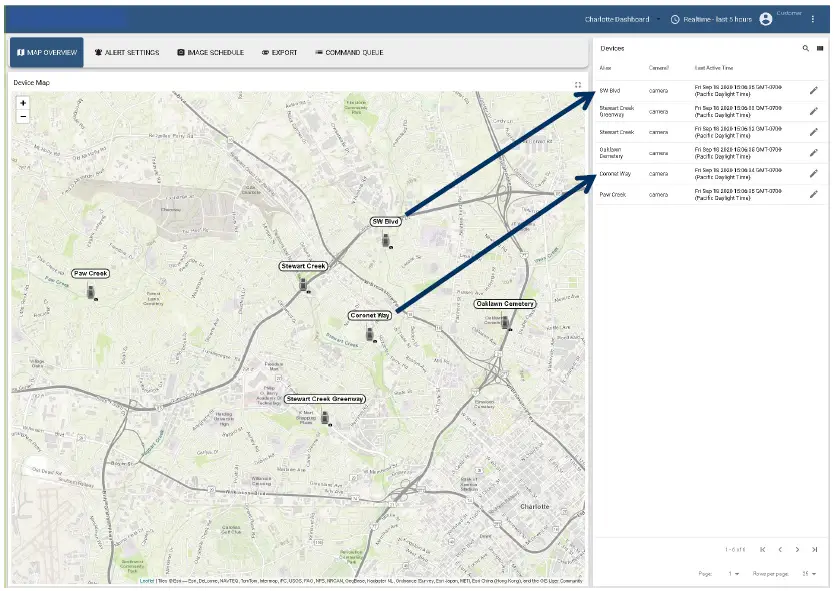Open the Command Queue tab
Screen dimensions: 834x591
click(x=348, y=53)
